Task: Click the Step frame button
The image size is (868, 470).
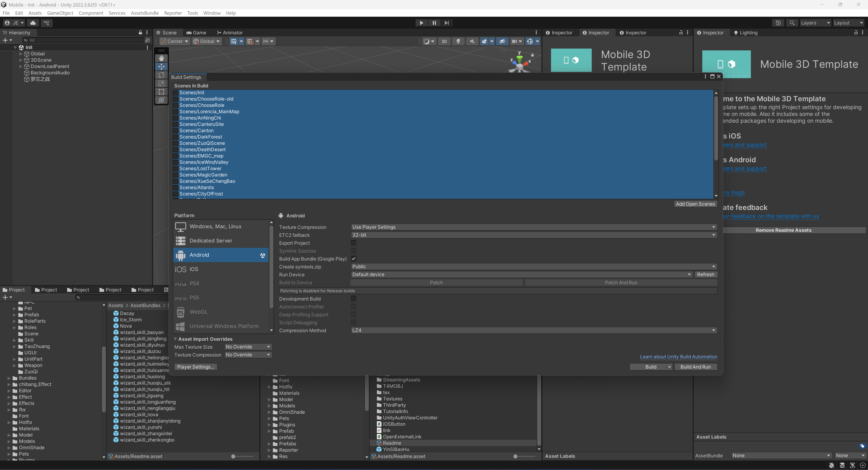Action: click(x=447, y=23)
